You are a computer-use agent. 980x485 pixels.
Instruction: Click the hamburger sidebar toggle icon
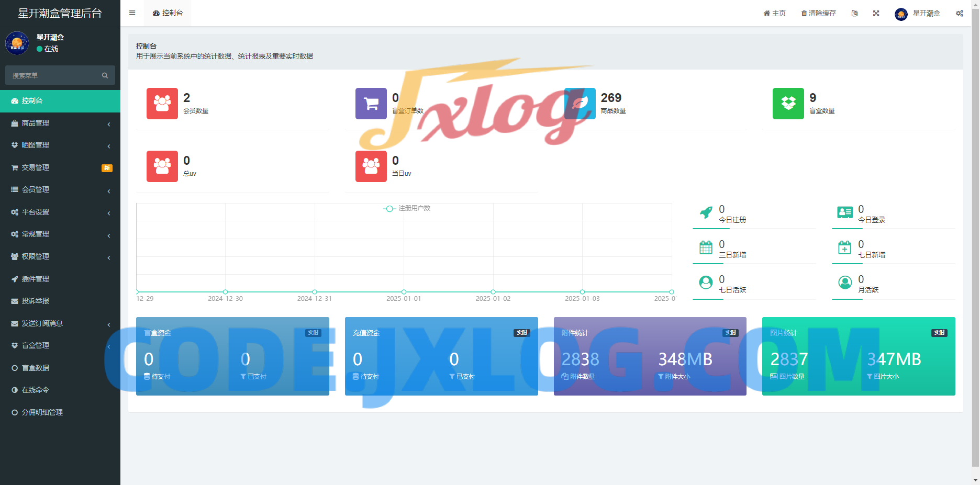pos(132,13)
